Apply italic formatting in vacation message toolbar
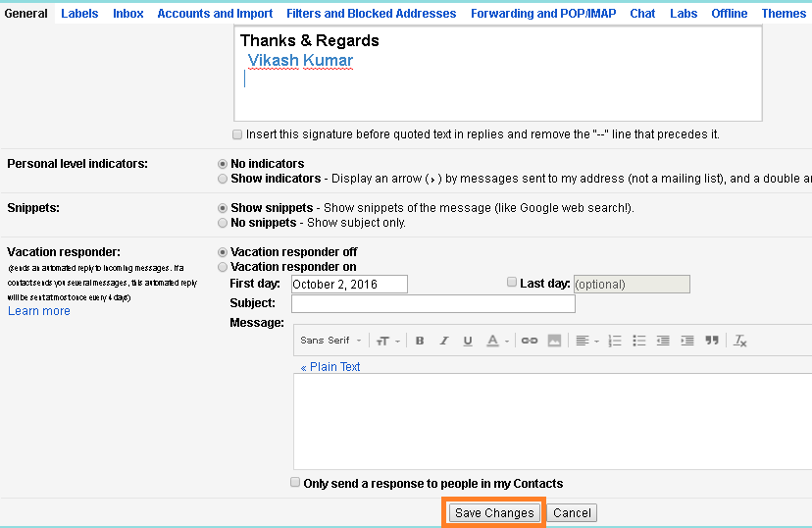The height and width of the screenshot is (528, 812). click(444, 341)
